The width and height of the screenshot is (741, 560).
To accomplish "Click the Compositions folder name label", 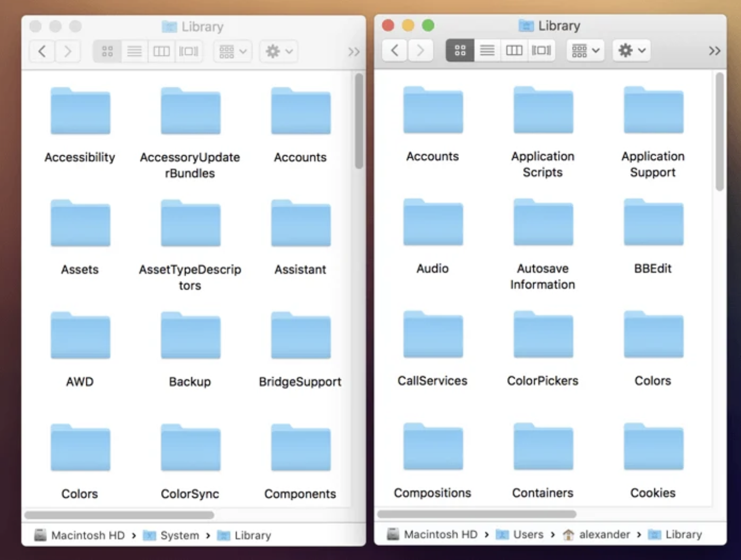I will pos(432,493).
